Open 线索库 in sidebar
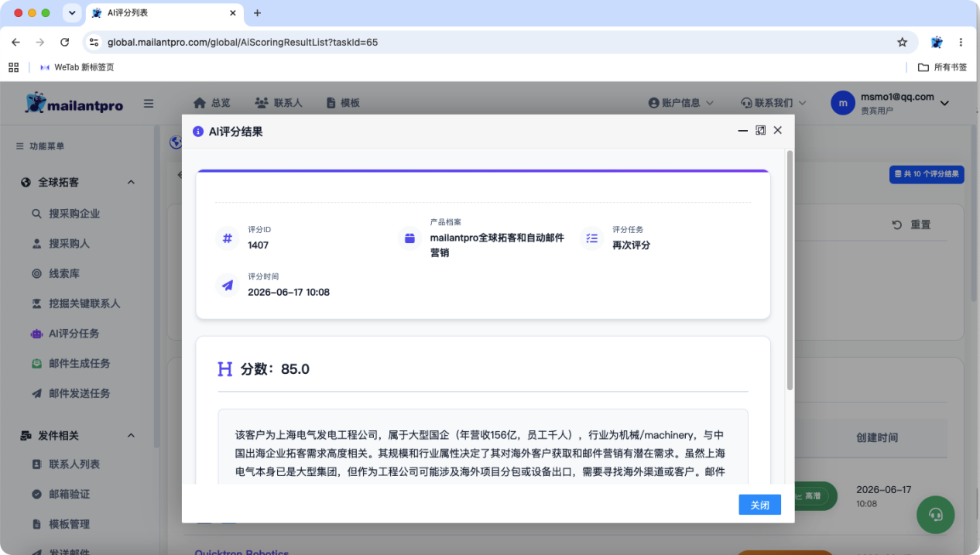 pos(56,274)
